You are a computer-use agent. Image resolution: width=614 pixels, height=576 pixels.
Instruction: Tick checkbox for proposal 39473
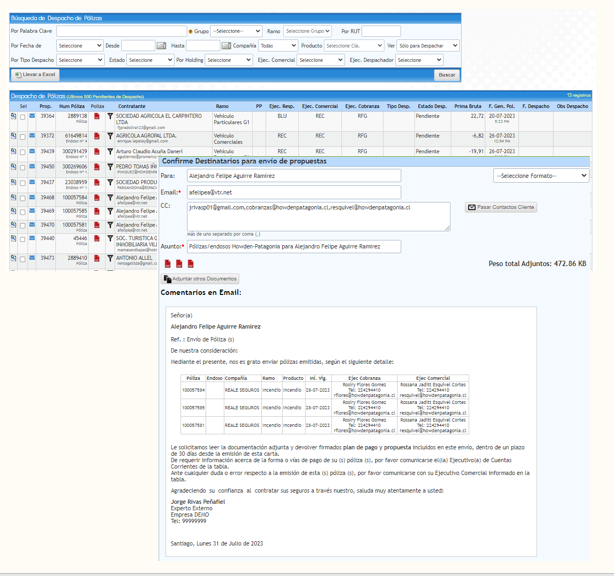click(x=23, y=259)
